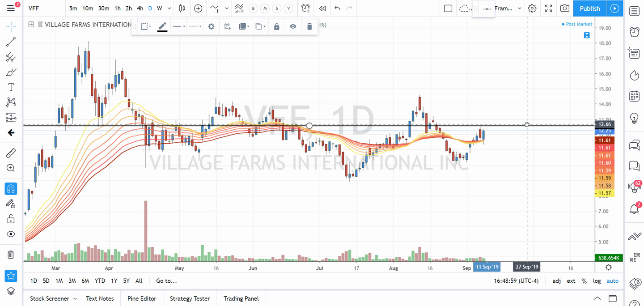
Task: Open the Compare symbol tool
Action: (198, 8)
